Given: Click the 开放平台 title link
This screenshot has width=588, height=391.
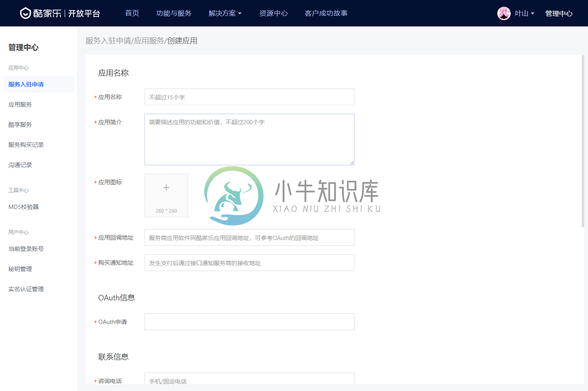Looking at the screenshot, I should click(x=84, y=13).
